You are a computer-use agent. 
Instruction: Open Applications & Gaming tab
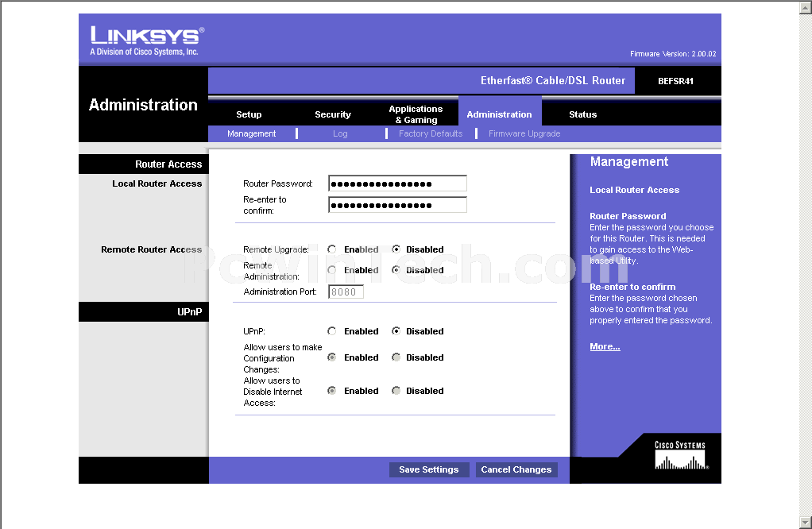coord(416,114)
